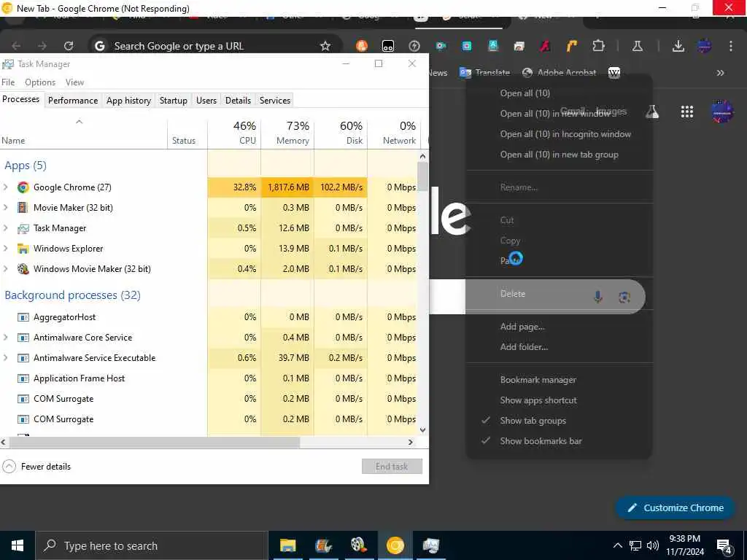The image size is (747, 560).
Task: Click the Windows Explorer process icon
Action: (x=23, y=248)
